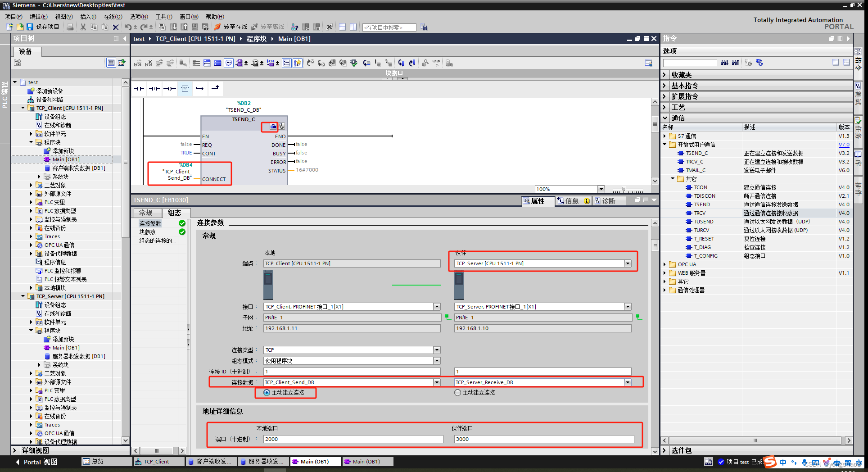
Task: Click search up icon in instructions panel
Action: coord(736,63)
